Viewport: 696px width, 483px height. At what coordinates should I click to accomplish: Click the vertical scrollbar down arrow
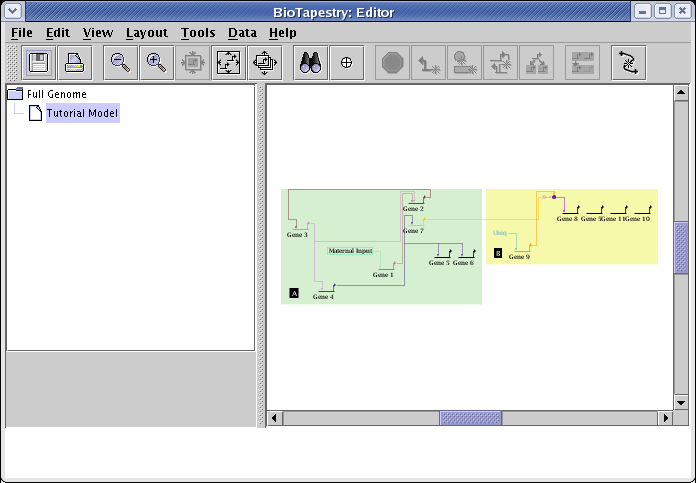click(681, 402)
